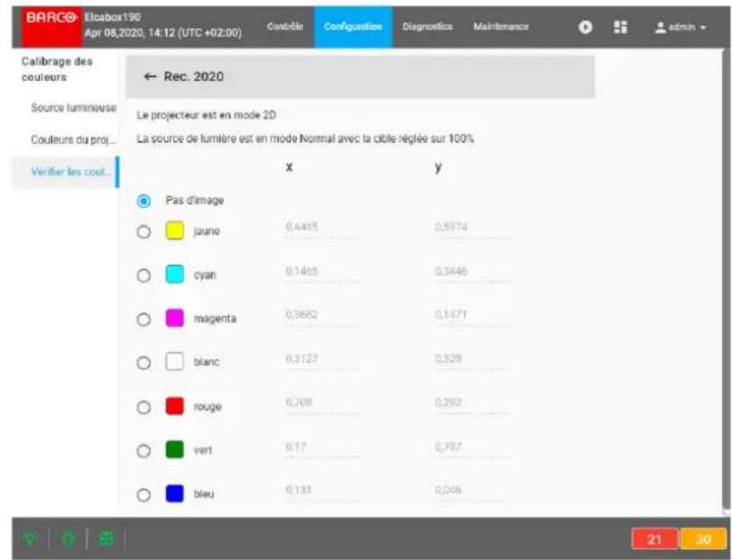Select the jaune radio button
This screenshot has height=560, width=733.
[144, 231]
